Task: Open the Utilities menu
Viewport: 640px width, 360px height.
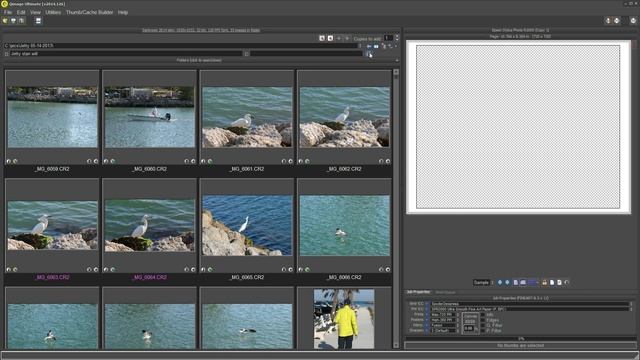Action: 53,12
